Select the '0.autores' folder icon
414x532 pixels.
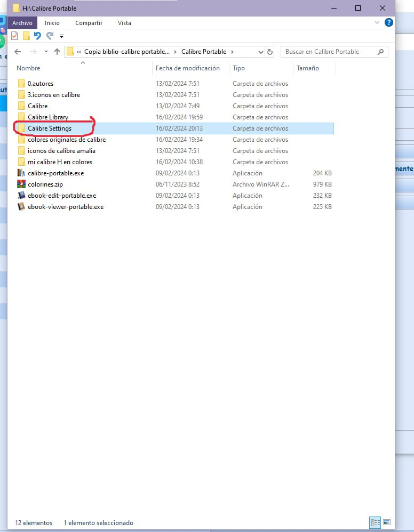pyautogui.click(x=21, y=84)
